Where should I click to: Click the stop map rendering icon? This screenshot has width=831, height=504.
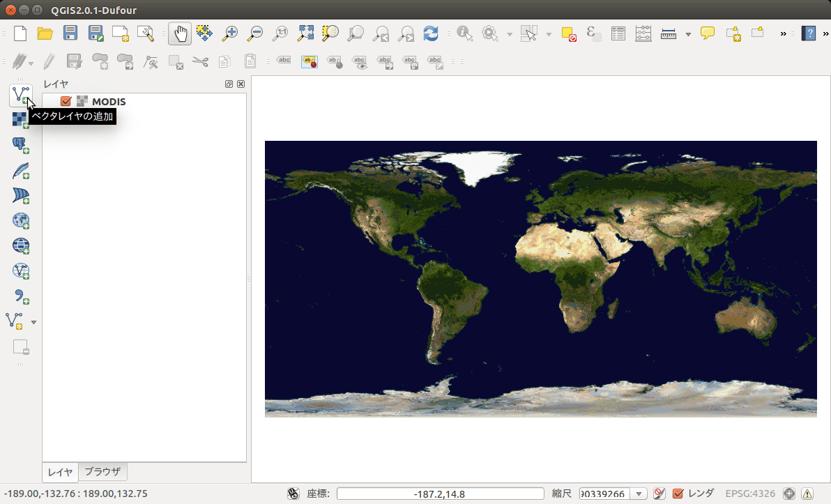point(659,494)
